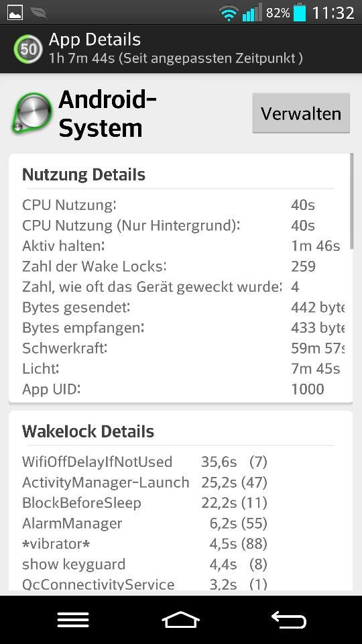Tap the green 50 app logo icon
Screen dimensions: 362x644
coord(28,49)
